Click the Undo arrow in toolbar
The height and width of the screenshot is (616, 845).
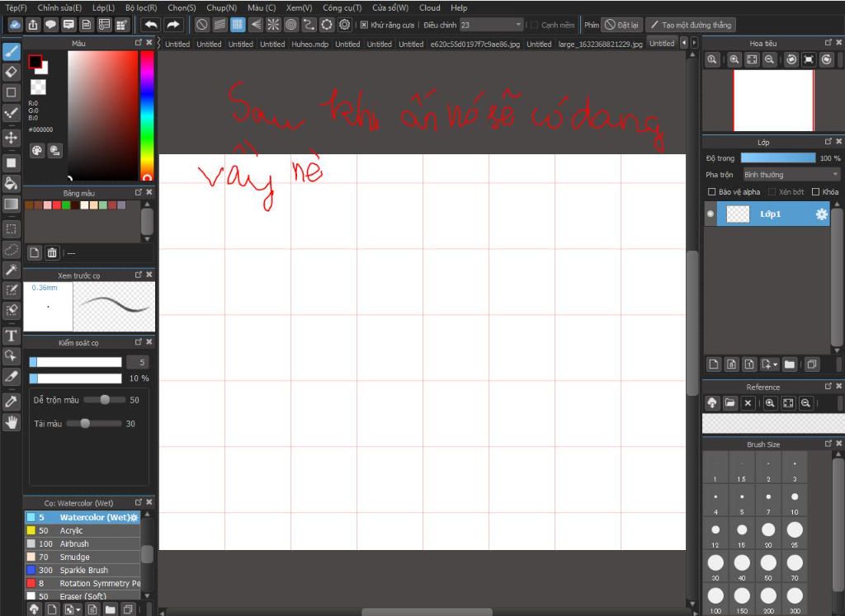[x=151, y=25]
